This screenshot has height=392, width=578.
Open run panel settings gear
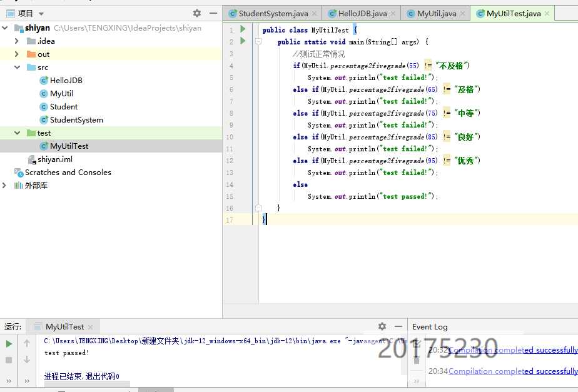tap(382, 326)
